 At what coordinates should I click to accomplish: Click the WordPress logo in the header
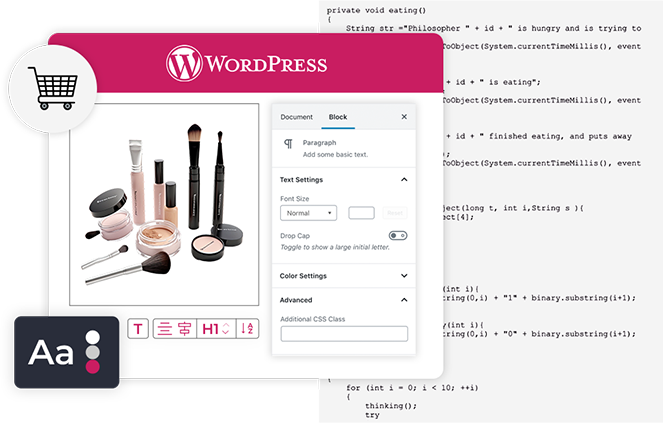[x=246, y=65]
